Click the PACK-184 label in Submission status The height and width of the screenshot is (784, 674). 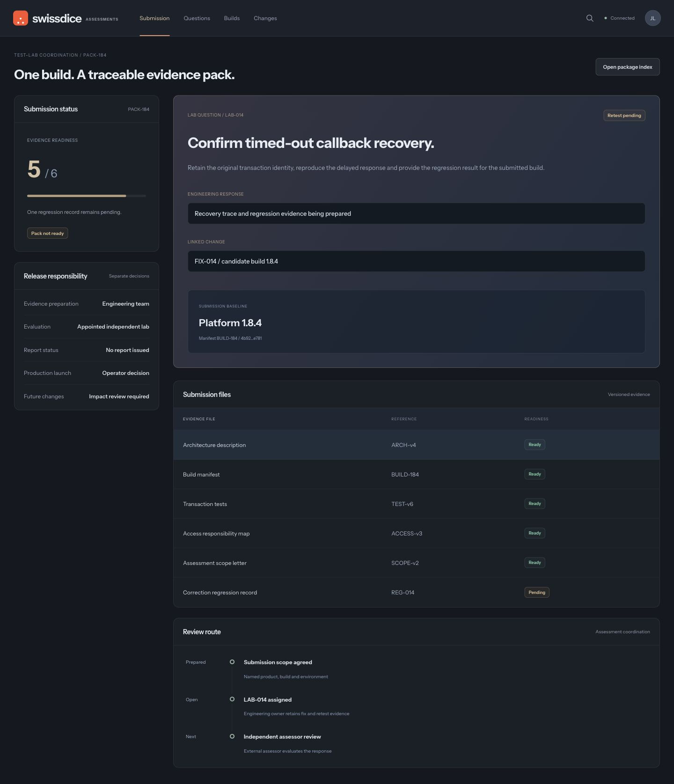139,109
